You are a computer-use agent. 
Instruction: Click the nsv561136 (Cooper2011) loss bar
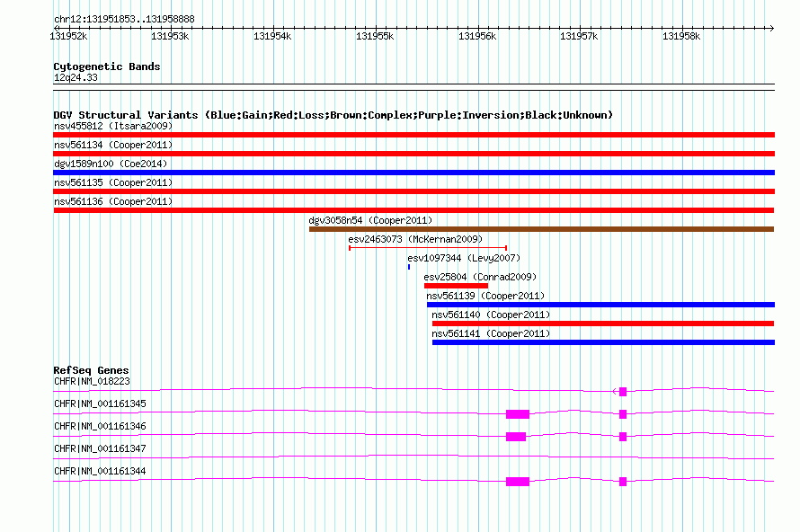click(x=413, y=210)
